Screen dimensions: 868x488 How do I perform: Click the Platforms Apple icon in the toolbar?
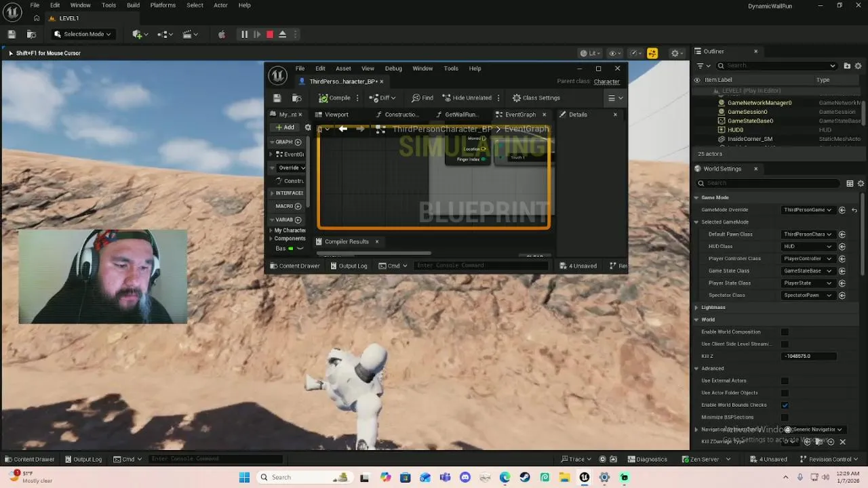[221, 34]
